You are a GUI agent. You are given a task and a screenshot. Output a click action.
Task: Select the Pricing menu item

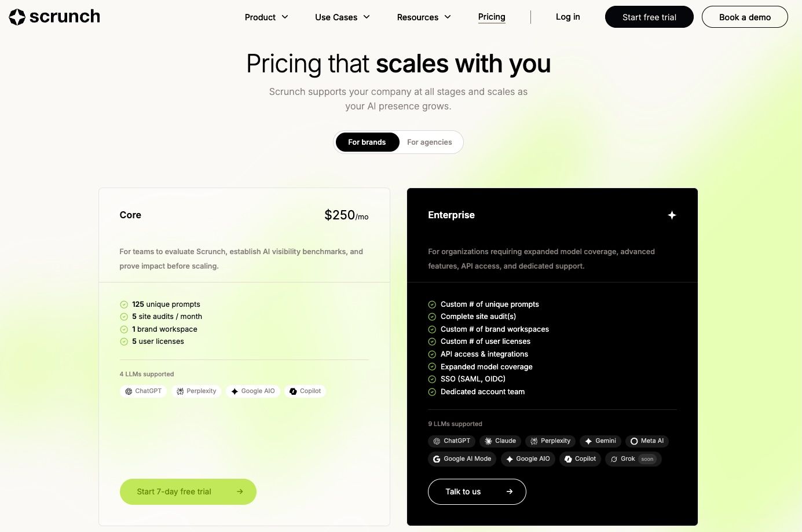tap(491, 17)
